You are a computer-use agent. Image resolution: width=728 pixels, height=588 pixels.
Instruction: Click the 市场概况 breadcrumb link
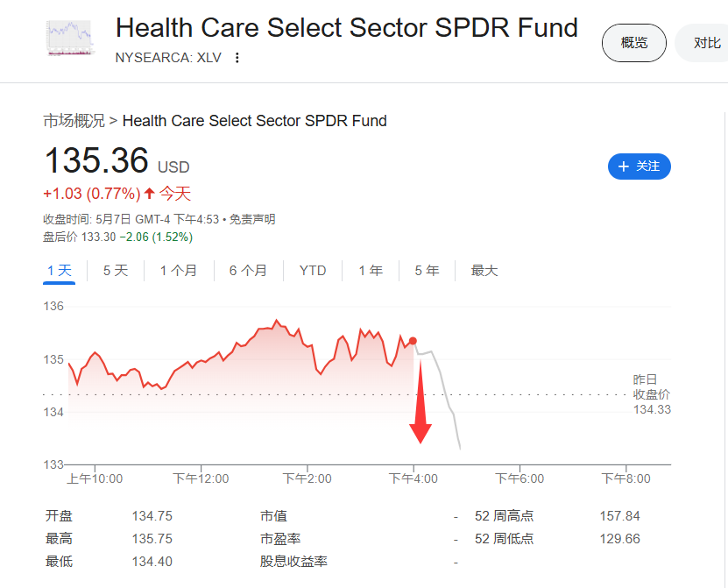point(74,121)
